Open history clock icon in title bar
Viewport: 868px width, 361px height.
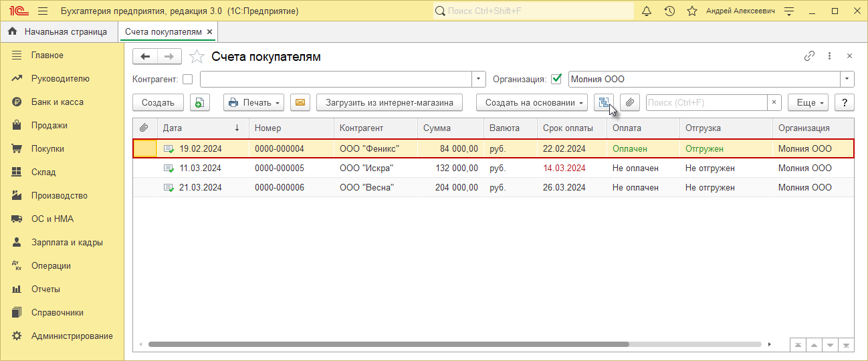pyautogui.click(x=669, y=11)
